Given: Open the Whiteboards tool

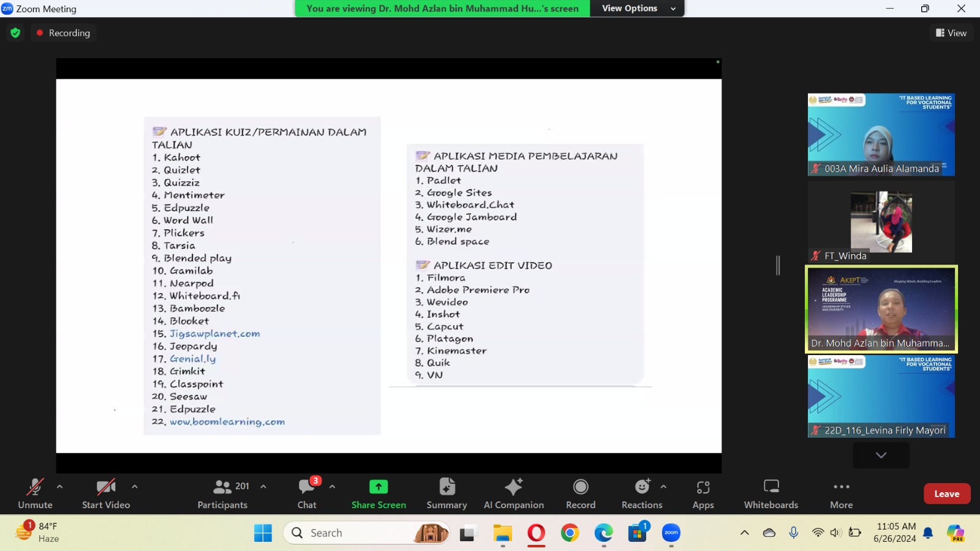Looking at the screenshot, I should (771, 493).
